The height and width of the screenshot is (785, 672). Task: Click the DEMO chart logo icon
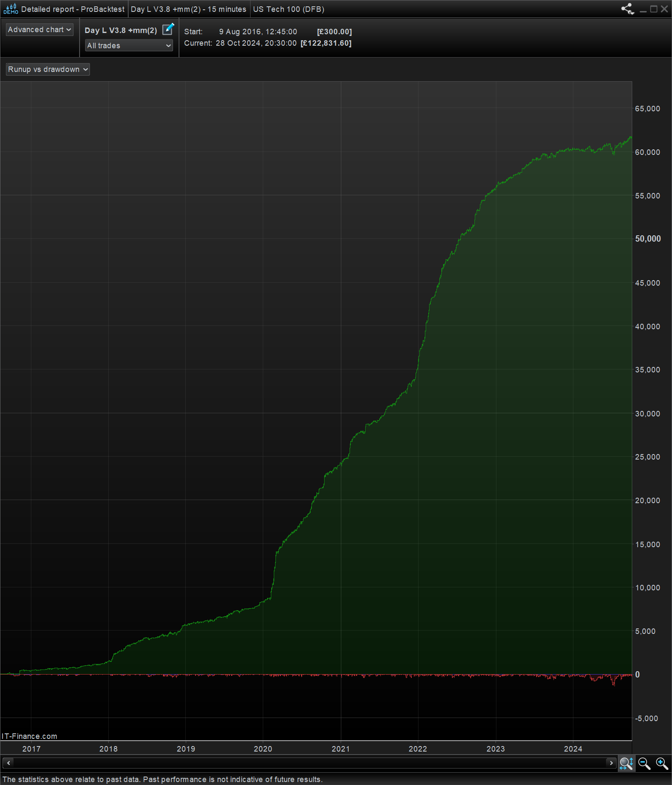[11, 9]
